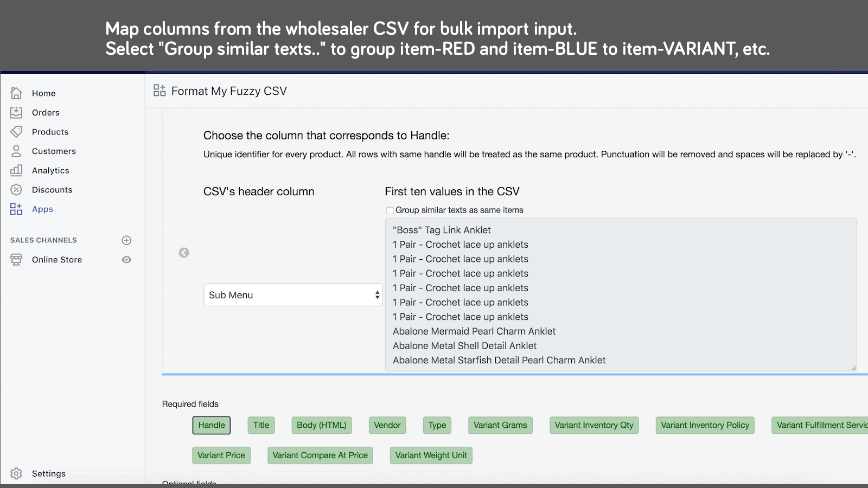Open the Sub Menu column dropdown
868x488 pixels.
click(293, 295)
